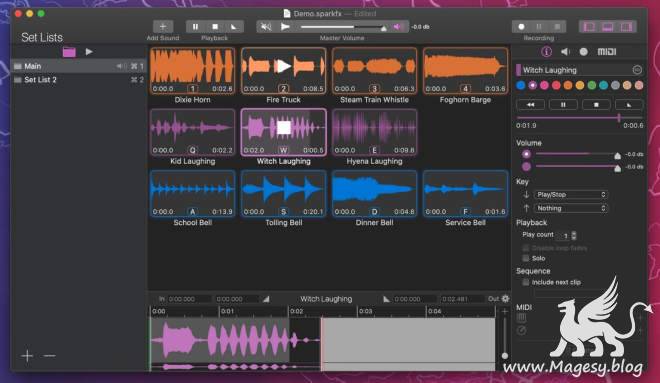Select Set List 2 in sidebar

point(78,80)
